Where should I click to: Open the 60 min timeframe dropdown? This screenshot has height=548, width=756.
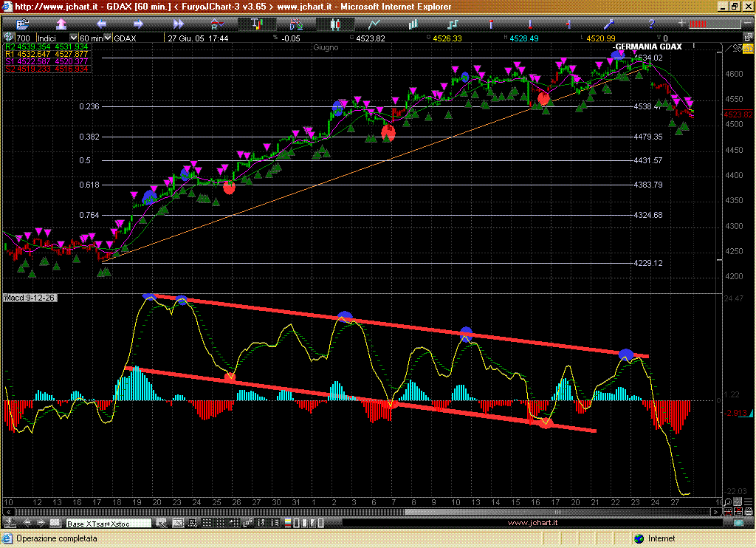tap(108, 38)
